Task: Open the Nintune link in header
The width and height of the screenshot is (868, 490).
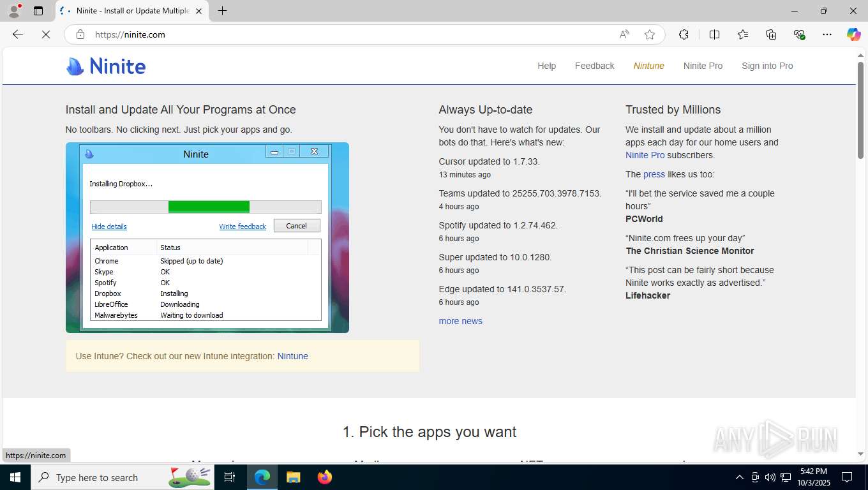Action: 648,66
